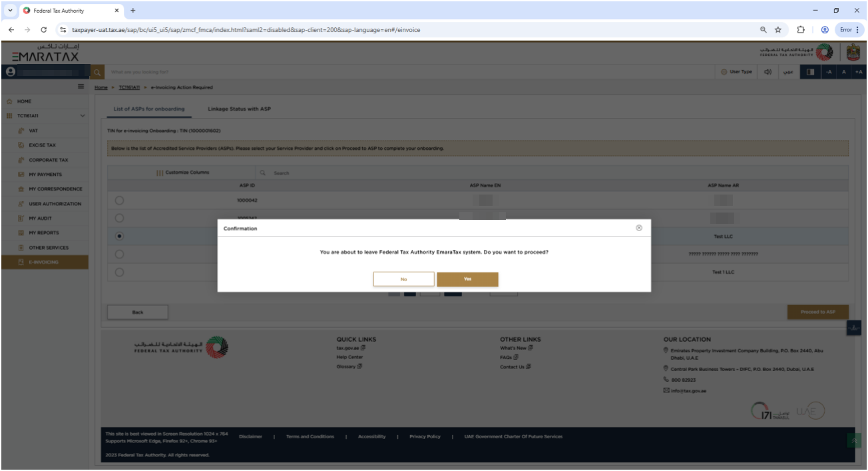The image size is (868, 471).
Task: Open the Linkage Status with ASP tab
Action: pos(239,109)
